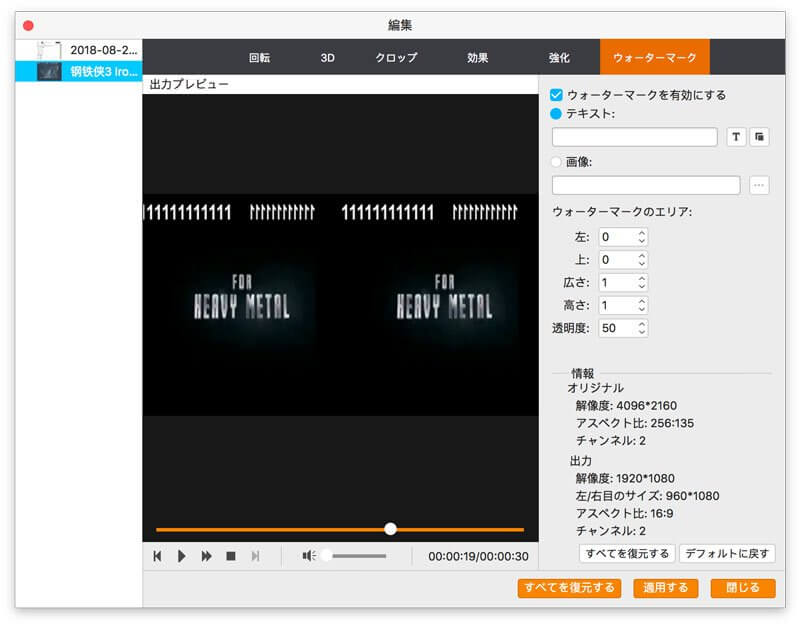Select the テキスト radio button

[556, 113]
